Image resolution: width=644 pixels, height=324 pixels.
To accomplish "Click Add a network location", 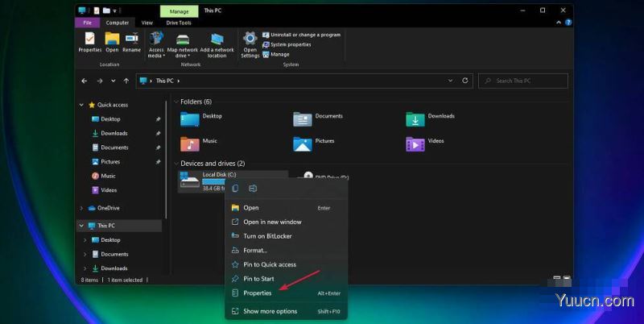I will pos(217,45).
